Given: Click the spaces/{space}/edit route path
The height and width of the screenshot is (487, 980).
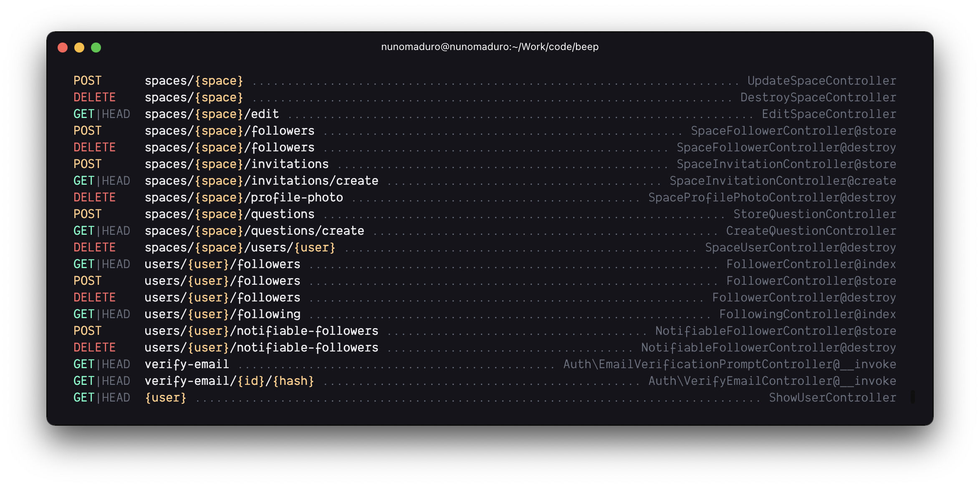Looking at the screenshot, I should pyautogui.click(x=212, y=114).
